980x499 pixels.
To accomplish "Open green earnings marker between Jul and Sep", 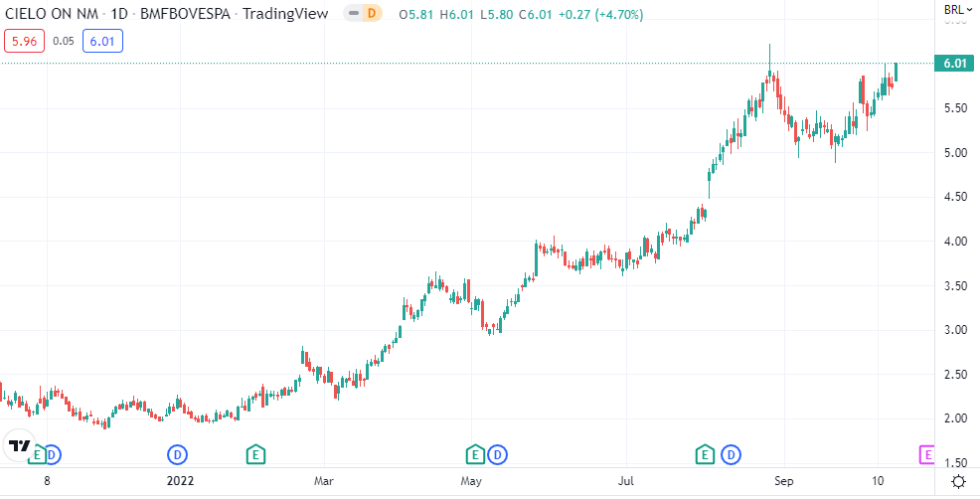I will [x=706, y=454].
